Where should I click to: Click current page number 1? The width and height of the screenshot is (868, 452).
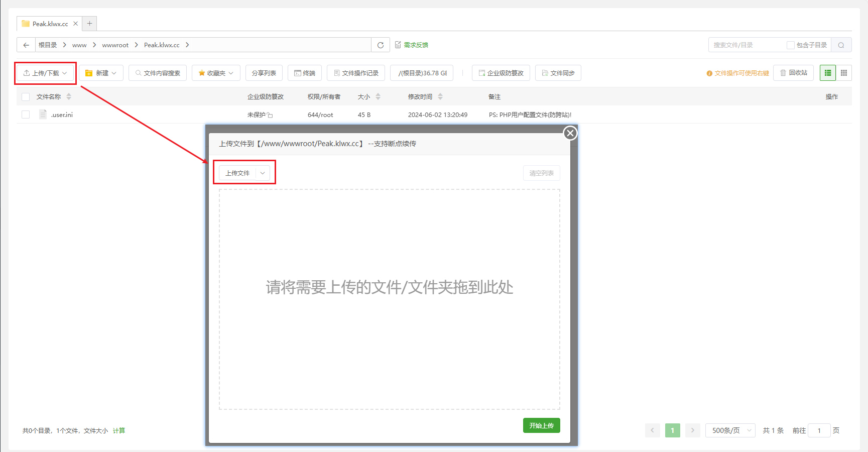click(x=673, y=430)
